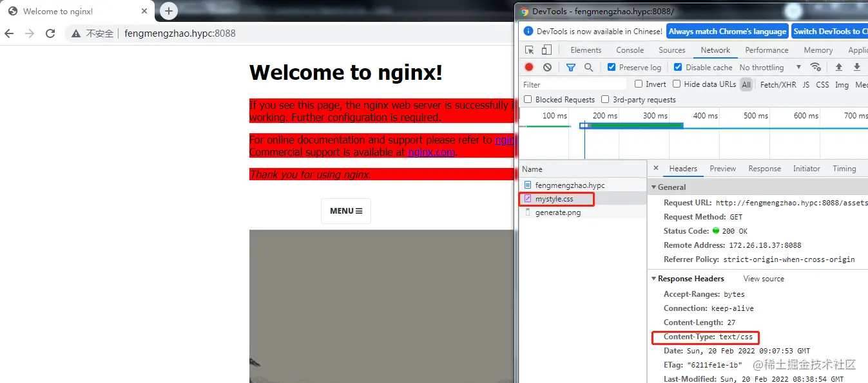This screenshot has height=383, width=868.
Task: Enable the Invert filter checkbox
Action: click(x=639, y=84)
